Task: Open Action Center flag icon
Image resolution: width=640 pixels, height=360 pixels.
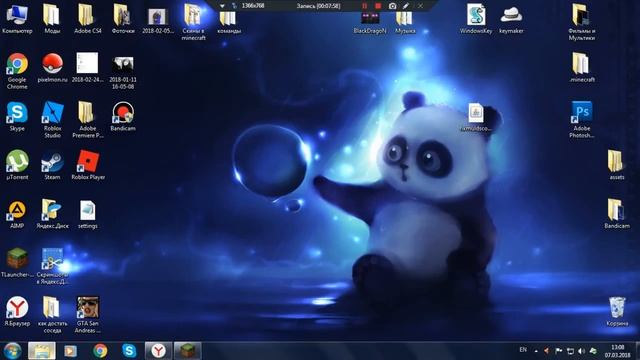Action: tap(559, 351)
